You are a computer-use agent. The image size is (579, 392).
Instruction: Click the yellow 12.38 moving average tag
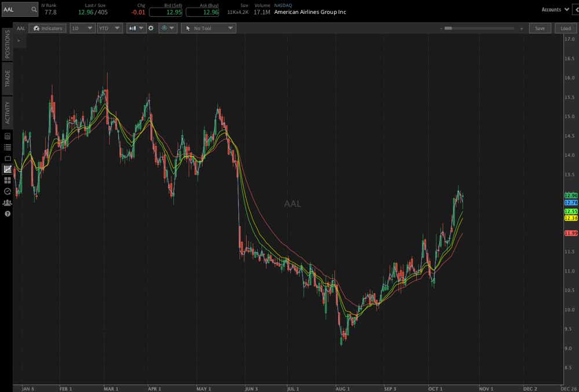click(x=571, y=218)
